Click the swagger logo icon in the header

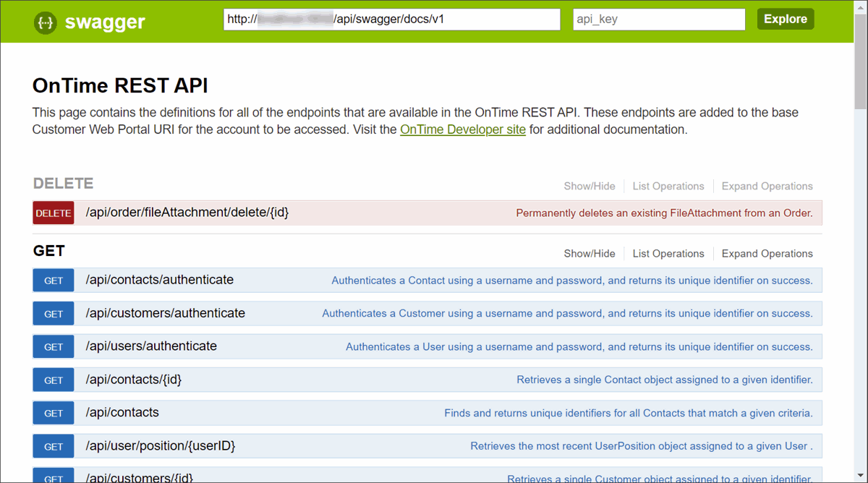[46, 22]
